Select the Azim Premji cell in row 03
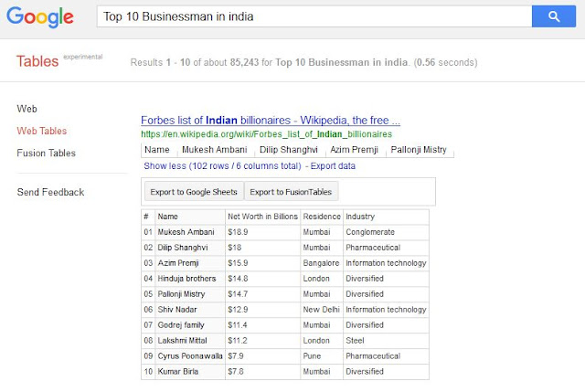The width and height of the screenshot is (585, 392). [190, 263]
